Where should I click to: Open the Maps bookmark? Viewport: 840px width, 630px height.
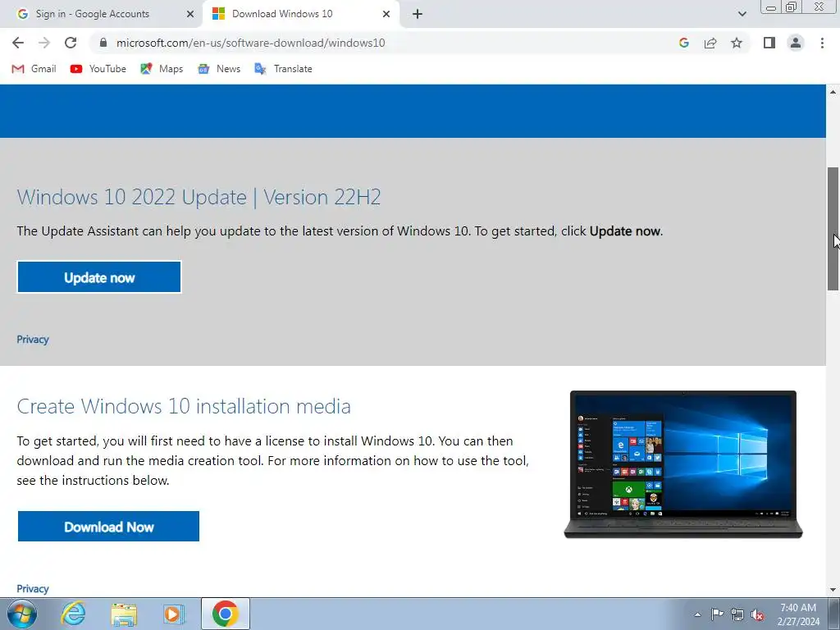[162, 69]
